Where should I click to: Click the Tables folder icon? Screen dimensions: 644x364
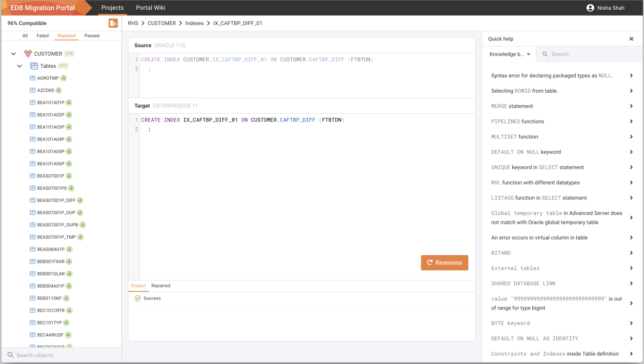point(34,66)
